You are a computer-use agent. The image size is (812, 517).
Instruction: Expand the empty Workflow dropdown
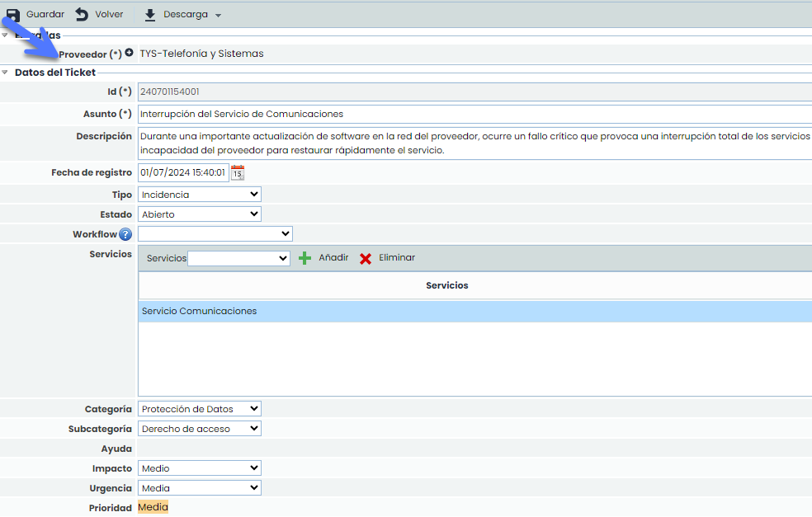pos(215,234)
